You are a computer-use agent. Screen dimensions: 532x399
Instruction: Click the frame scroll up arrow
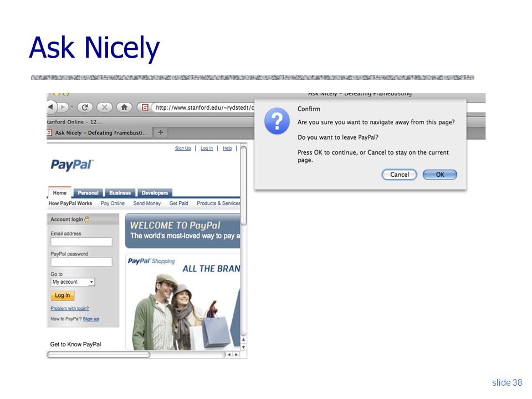click(x=243, y=339)
